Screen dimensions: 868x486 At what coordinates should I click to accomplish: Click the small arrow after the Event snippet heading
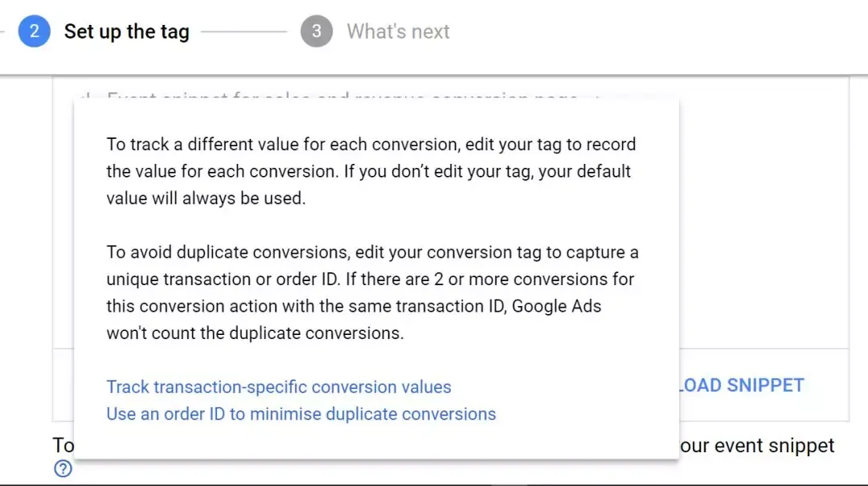tap(598, 97)
